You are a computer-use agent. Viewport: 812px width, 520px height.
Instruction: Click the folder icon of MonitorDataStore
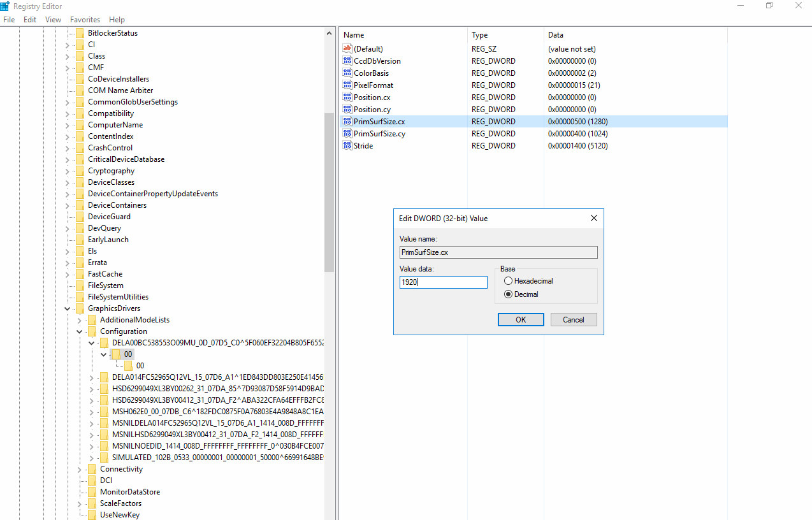click(92, 492)
